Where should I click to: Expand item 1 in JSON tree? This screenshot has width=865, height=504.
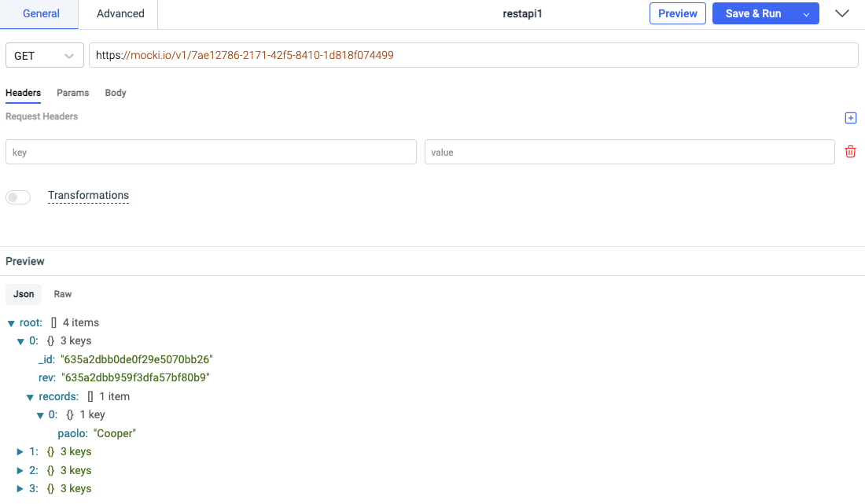click(x=20, y=452)
